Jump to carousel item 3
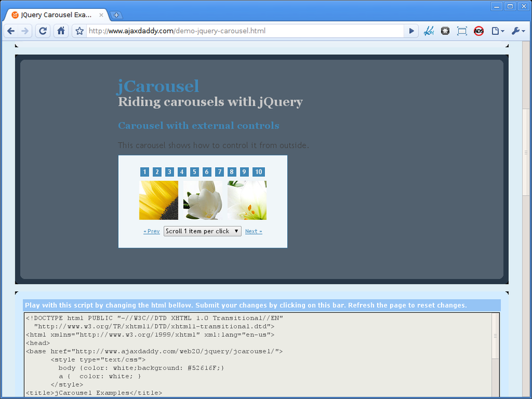Viewport: 532px width, 399px height. click(x=169, y=171)
